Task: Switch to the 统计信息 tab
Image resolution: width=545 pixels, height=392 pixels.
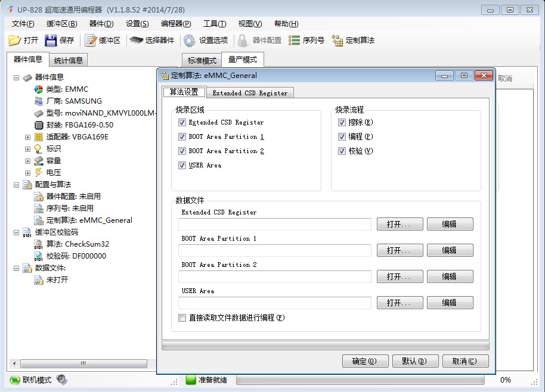Action: [68, 60]
